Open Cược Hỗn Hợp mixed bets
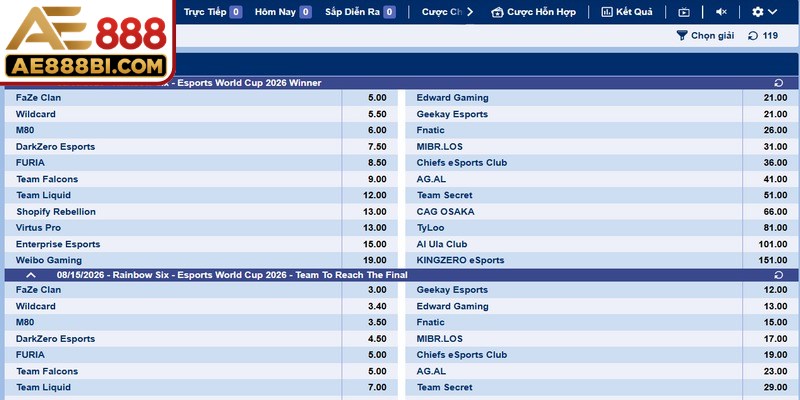This screenshot has width=800, height=400. pos(534,12)
